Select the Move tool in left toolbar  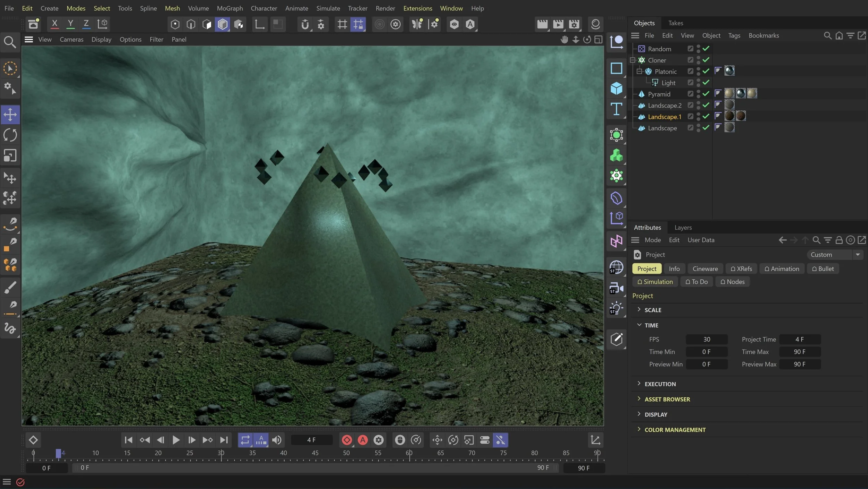pos(10,115)
